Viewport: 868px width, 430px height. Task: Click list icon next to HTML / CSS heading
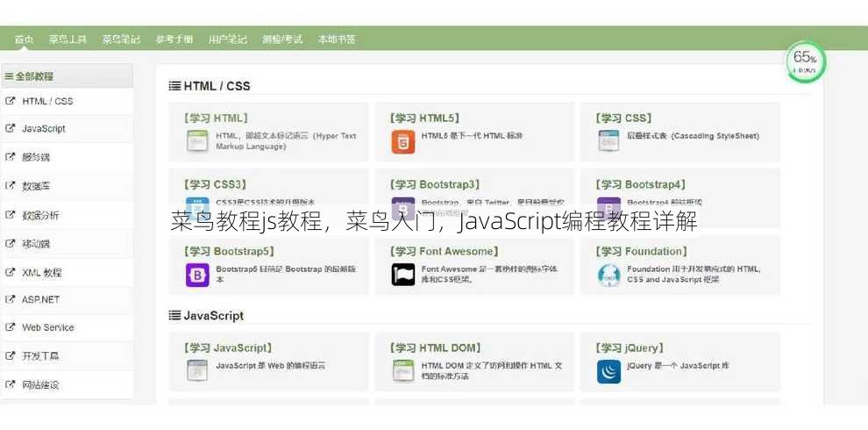(175, 86)
